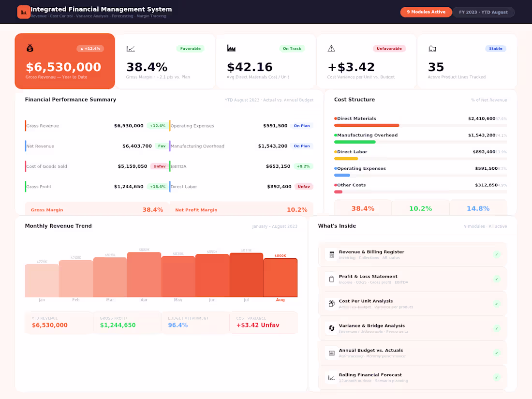Open the Profit & Loss Statement module

point(413,279)
